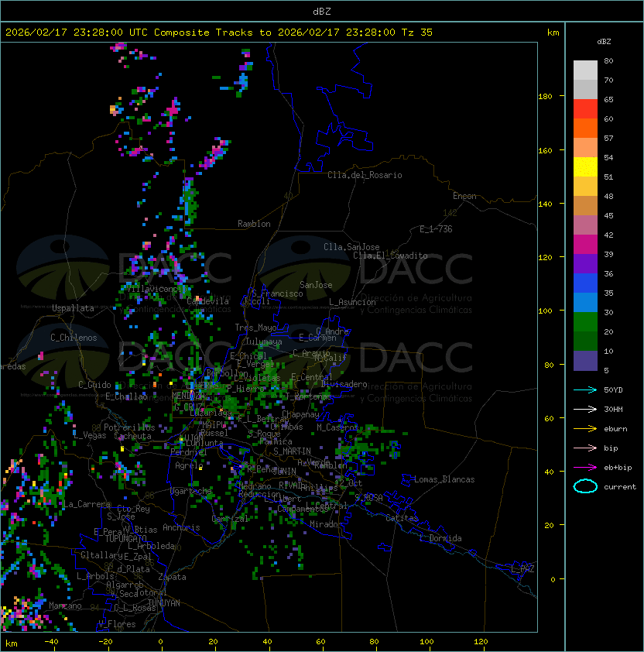Click the 'E_1-736' station label
Viewport: 644px width, 652px height.
click(436, 229)
